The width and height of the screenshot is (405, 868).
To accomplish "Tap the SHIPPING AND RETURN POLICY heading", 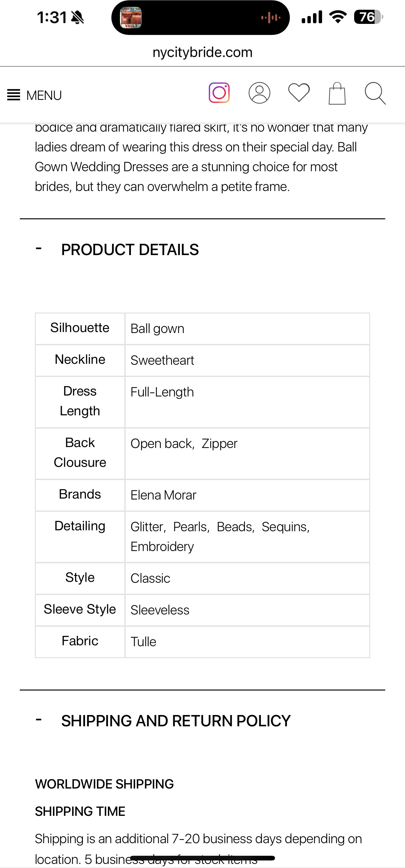I will 176,721.
